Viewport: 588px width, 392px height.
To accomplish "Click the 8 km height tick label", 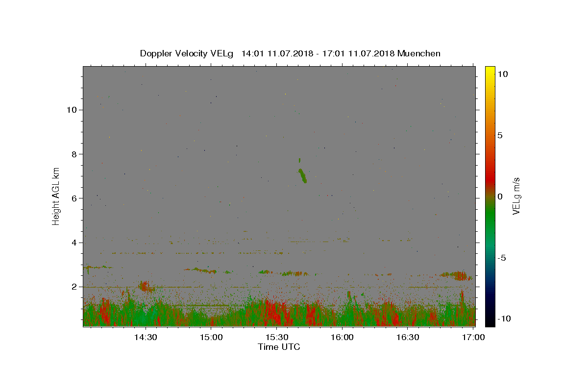I will click(75, 154).
